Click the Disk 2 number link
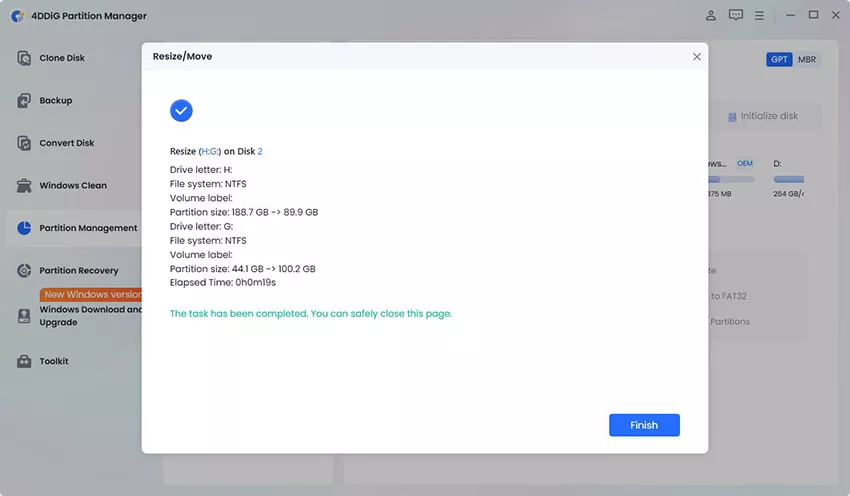The width and height of the screenshot is (850, 496). click(x=260, y=151)
